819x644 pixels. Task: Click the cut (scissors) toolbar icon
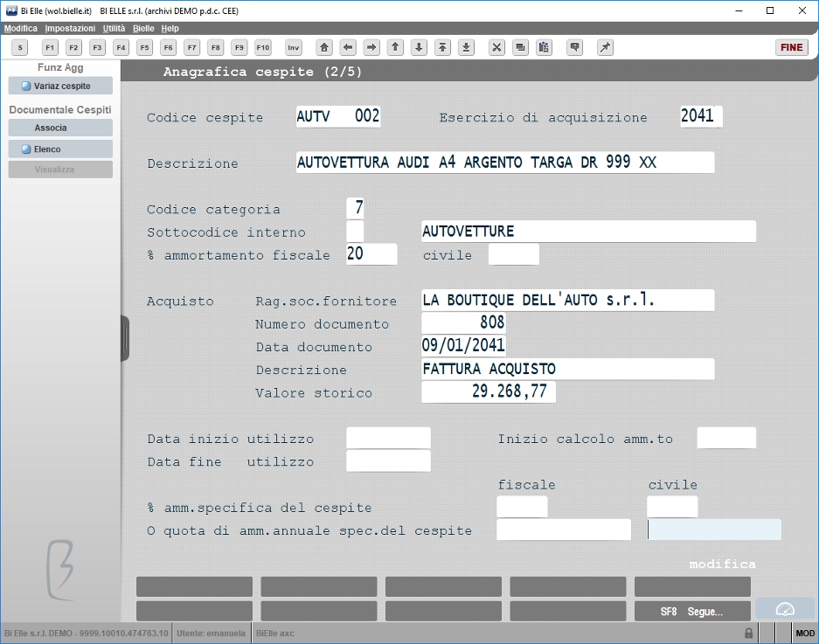click(496, 47)
